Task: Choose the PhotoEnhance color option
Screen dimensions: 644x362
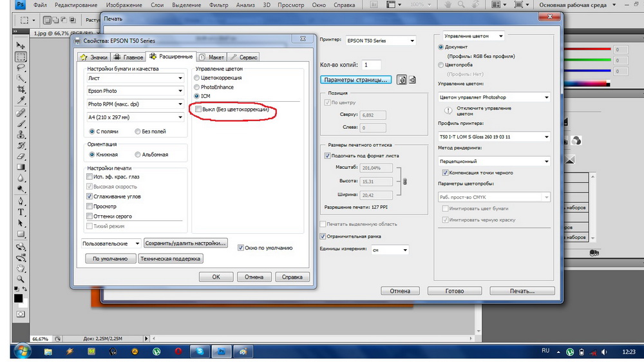Action: tap(197, 87)
